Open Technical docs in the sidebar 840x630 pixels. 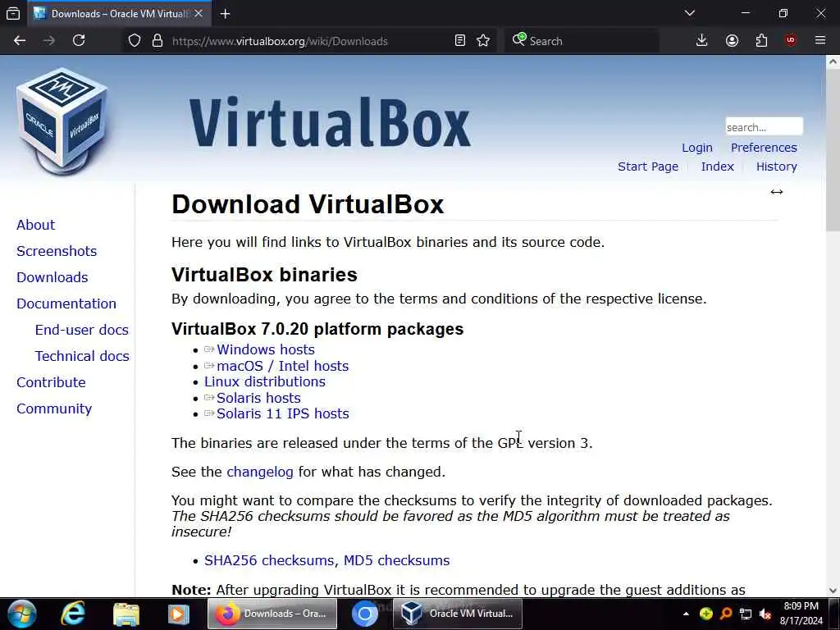(82, 356)
